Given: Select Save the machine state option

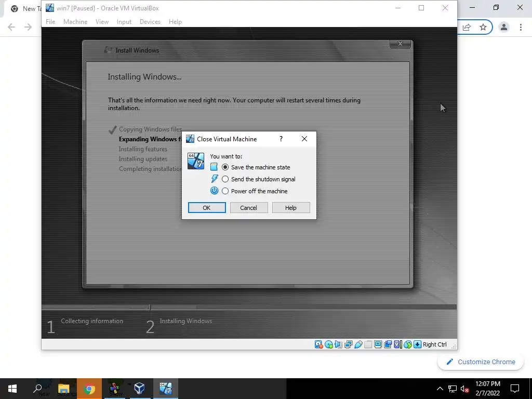Looking at the screenshot, I should (256, 167).
